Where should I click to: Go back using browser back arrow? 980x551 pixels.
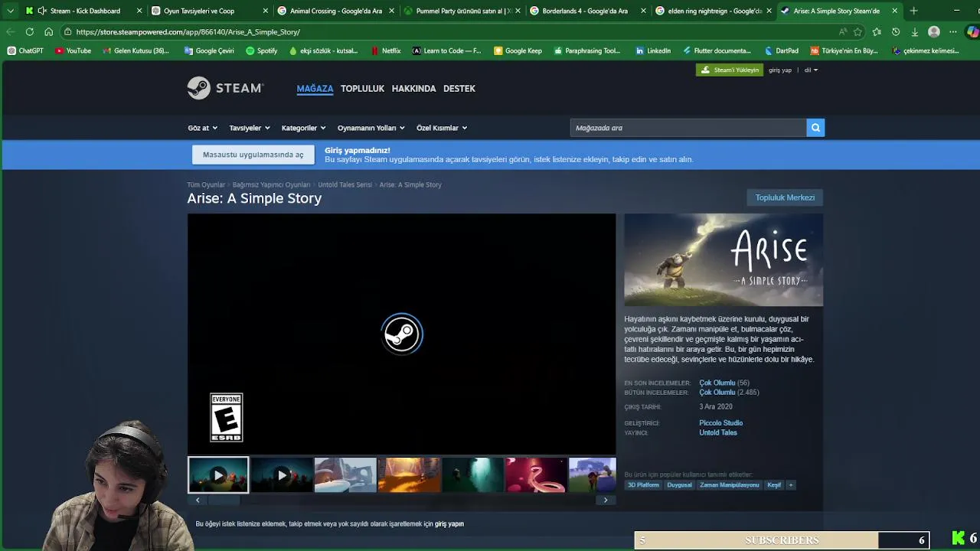(10, 31)
